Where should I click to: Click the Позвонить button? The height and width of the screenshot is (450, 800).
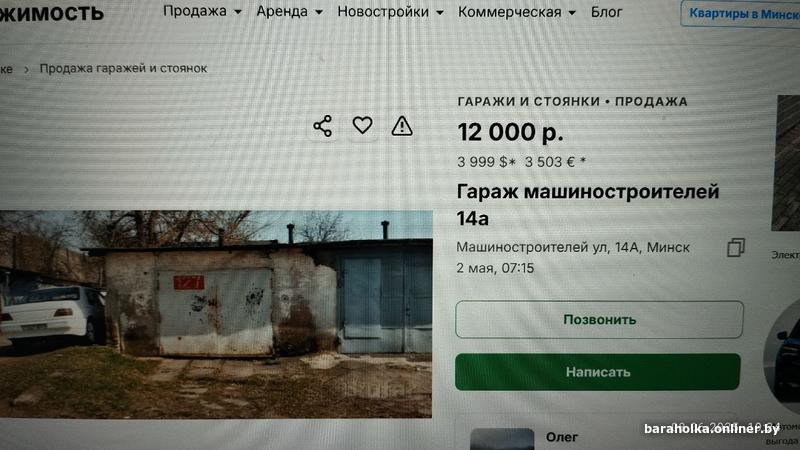599,319
